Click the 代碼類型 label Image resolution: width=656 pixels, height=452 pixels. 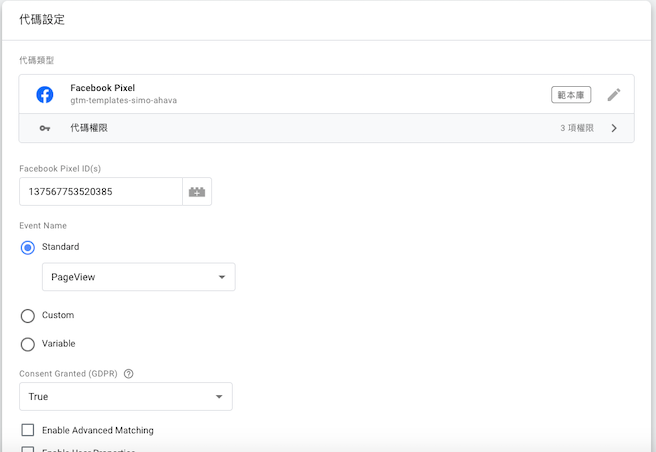pyautogui.click(x=36, y=60)
